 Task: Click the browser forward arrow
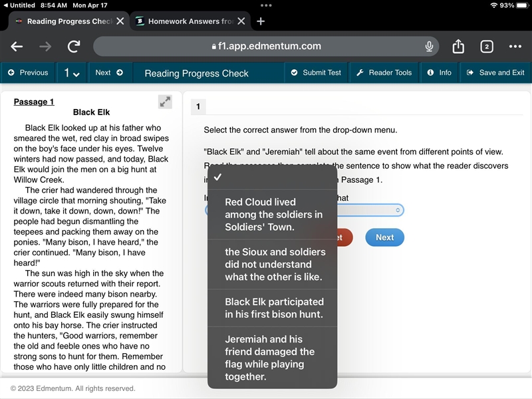tap(45, 47)
